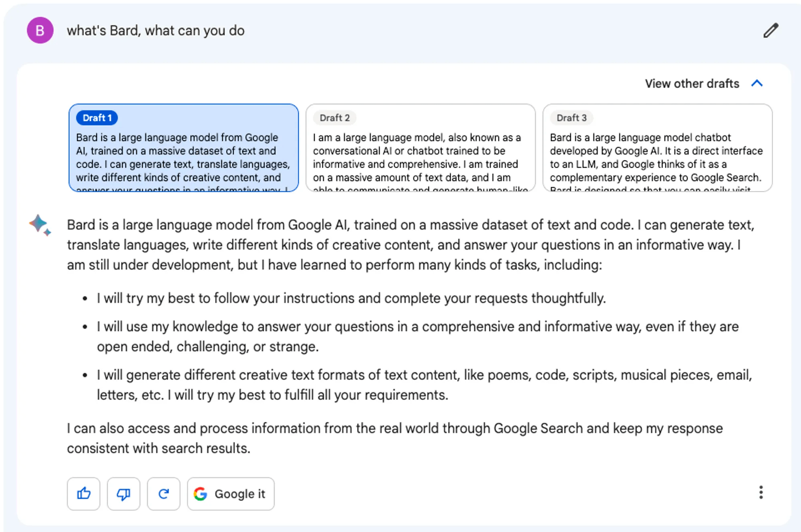Click the Draft 1 blue label badge
This screenshot has width=801, height=532.
97,118
